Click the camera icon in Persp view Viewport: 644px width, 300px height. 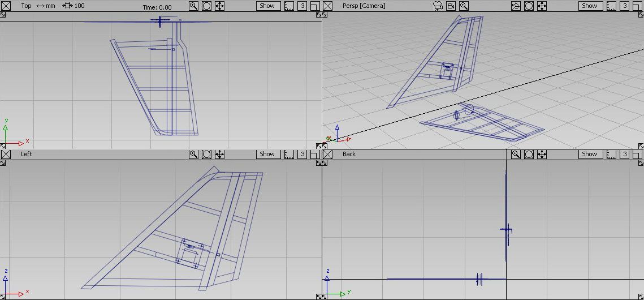(437, 6)
